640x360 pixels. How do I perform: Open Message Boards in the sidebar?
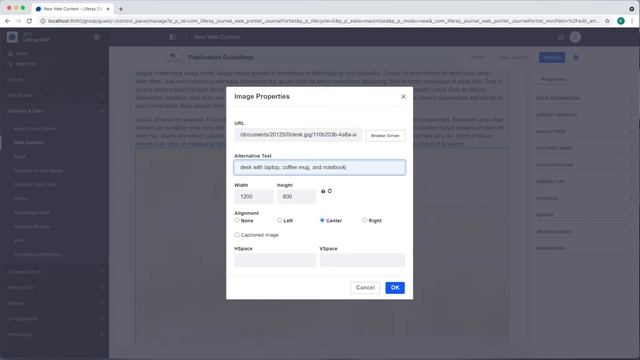click(x=31, y=227)
